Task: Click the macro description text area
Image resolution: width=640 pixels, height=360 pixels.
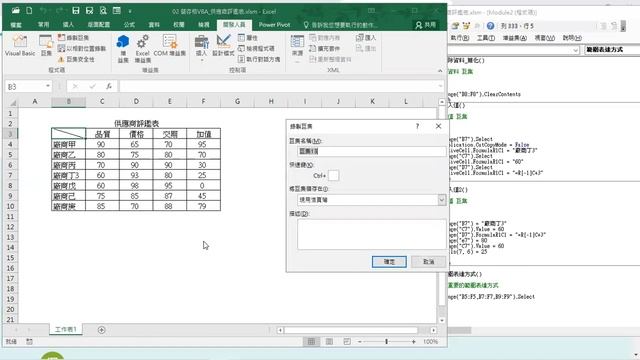Action: tap(371, 234)
